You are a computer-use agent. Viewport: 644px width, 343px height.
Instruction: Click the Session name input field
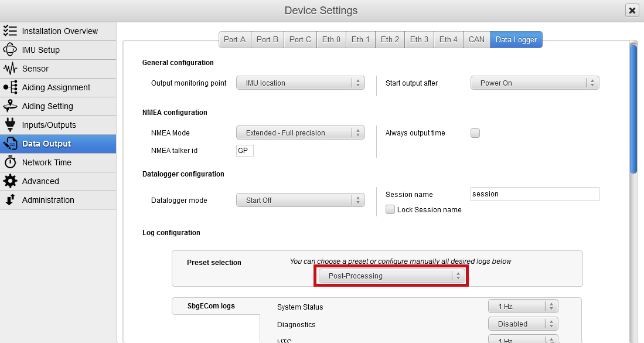[534, 194]
